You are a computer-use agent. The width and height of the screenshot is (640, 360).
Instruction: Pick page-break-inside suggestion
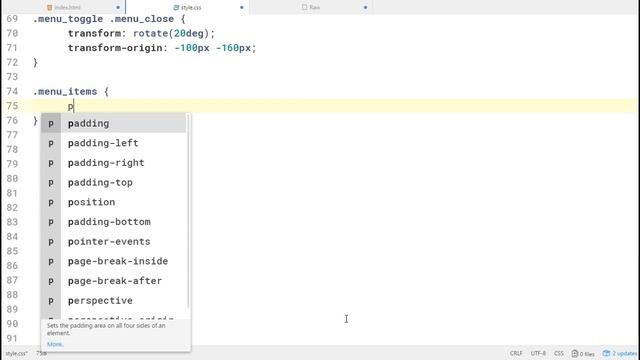coord(113,261)
